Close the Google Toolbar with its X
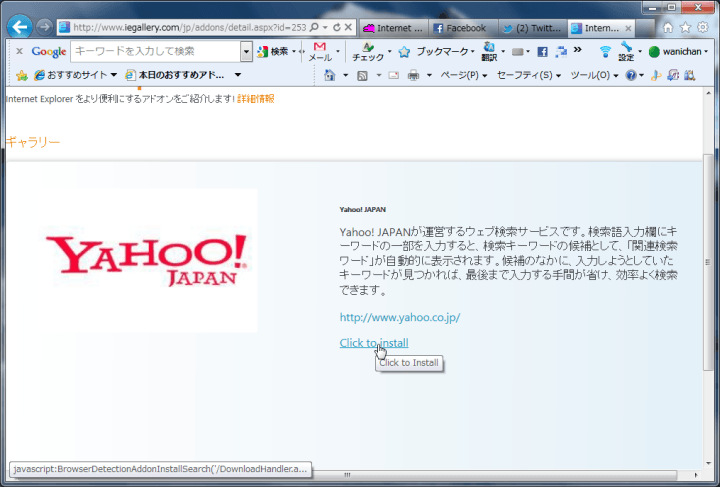This screenshot has width=720, height=487. [19, 51]
